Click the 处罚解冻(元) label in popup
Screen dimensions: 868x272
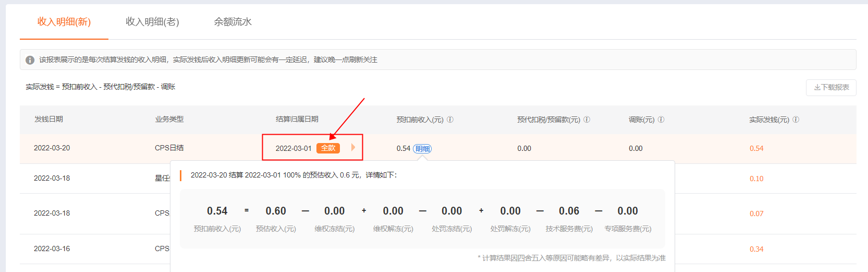pos(510,229)
